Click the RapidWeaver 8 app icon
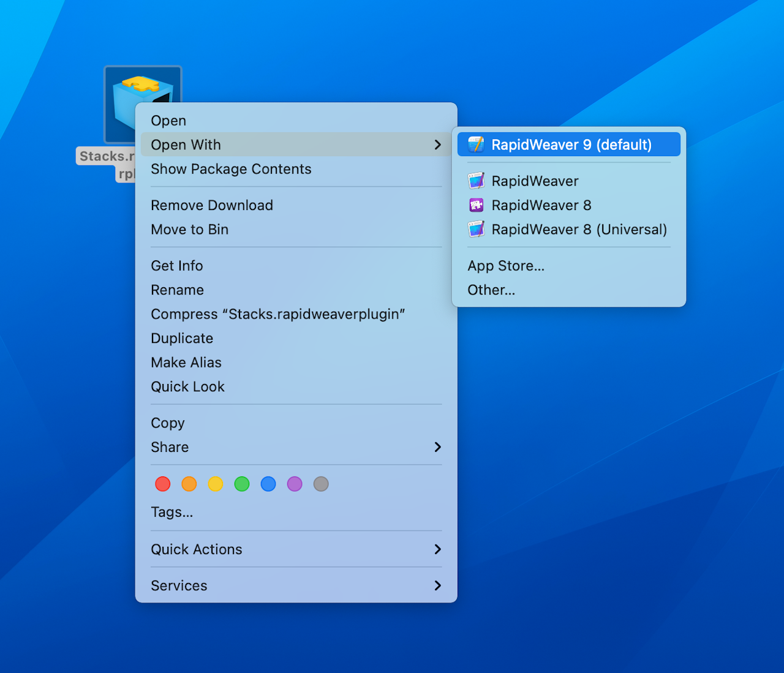This screenshot has height=673, width=784. coord(476,205)
